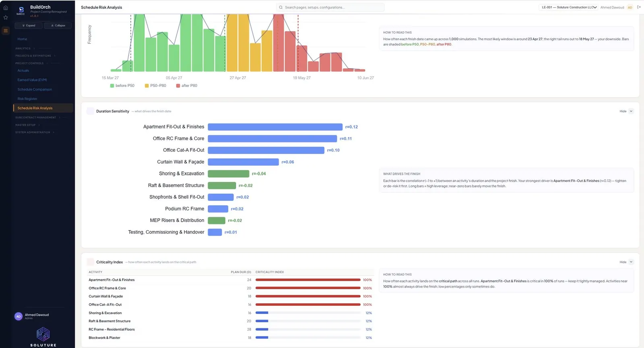Image resolution: width=644 pixels, height=348 pixels.
Task: Click the r=0.10 value label
Action: (x=333, y=150)
